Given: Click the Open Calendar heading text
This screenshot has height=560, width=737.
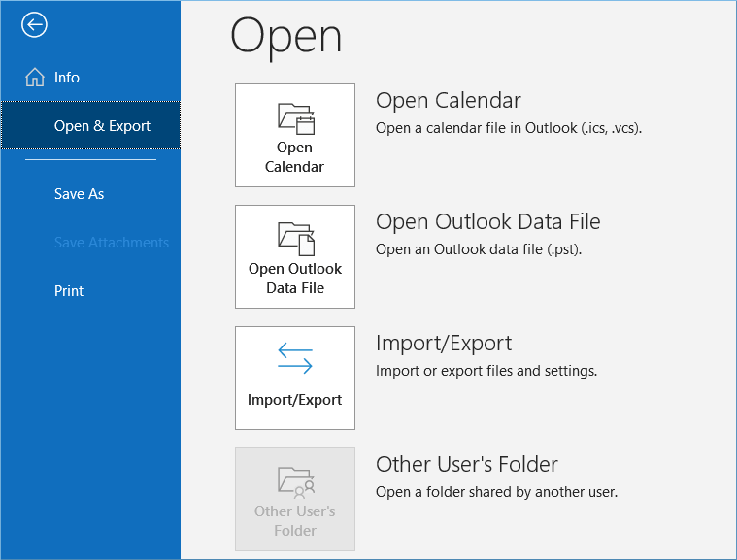Looking at the screenshot, I should point(448,101).
